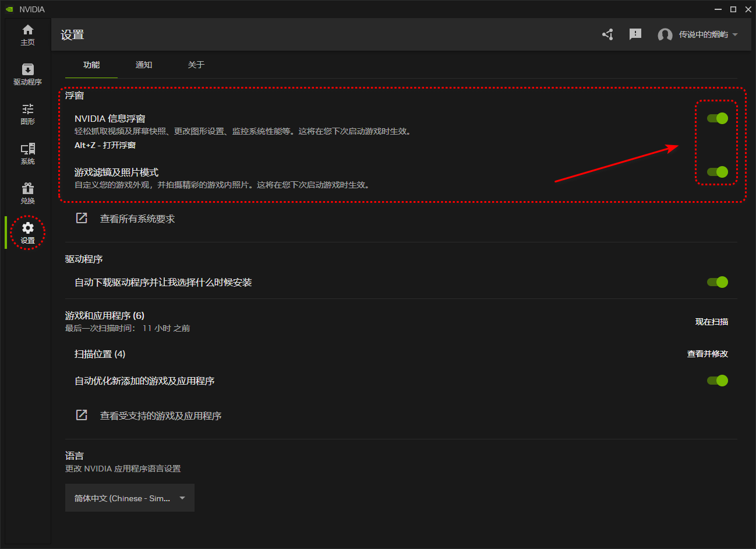Click the user avatar icon
Viewport: 756px width, 549px height.
pyautogui.click(x=665, y=35)
